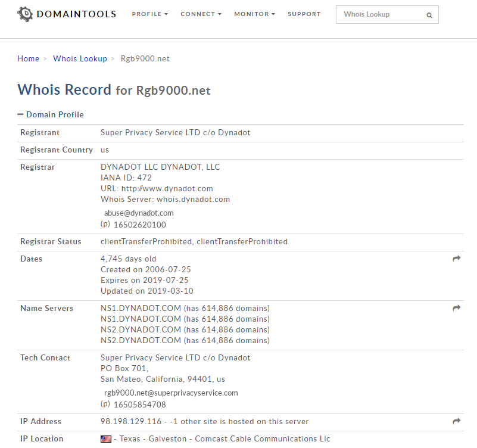The image size is (477, 448).
Task: Click registrant country value 'us'
Action: 105,150
